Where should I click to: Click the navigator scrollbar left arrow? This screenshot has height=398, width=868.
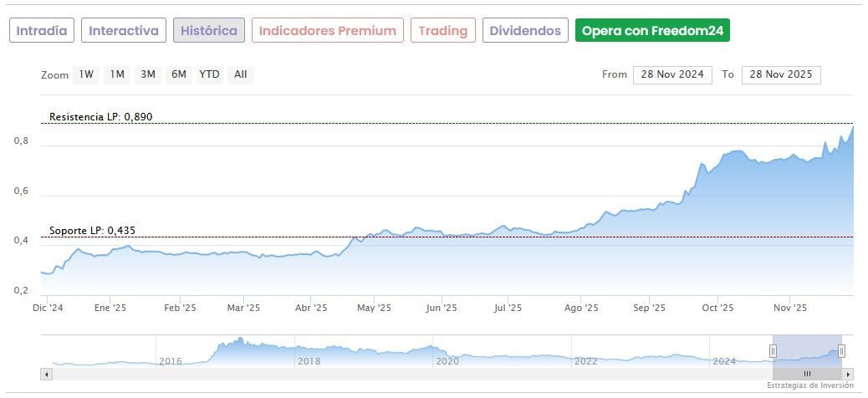click(46, 374)
